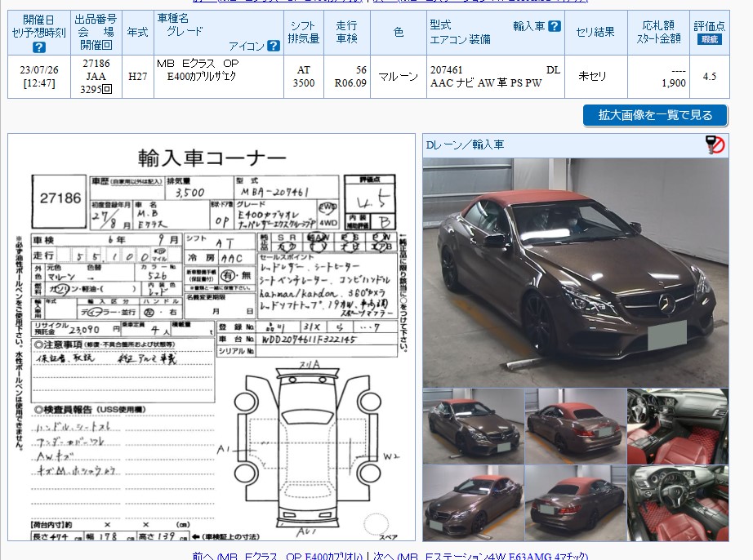
Task: Click the 出品番号 会場 開催回 header
Action: (x=96, y=32)
